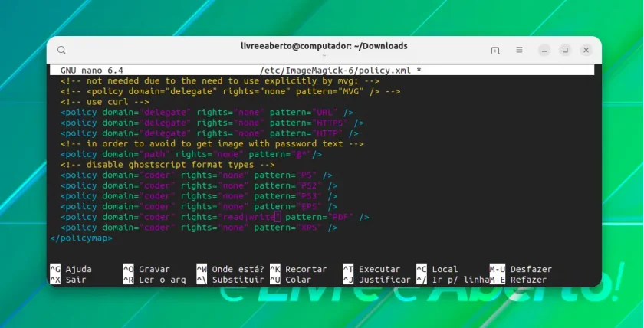Click the ^G Ajuda shortcut

tap(71, 269)
